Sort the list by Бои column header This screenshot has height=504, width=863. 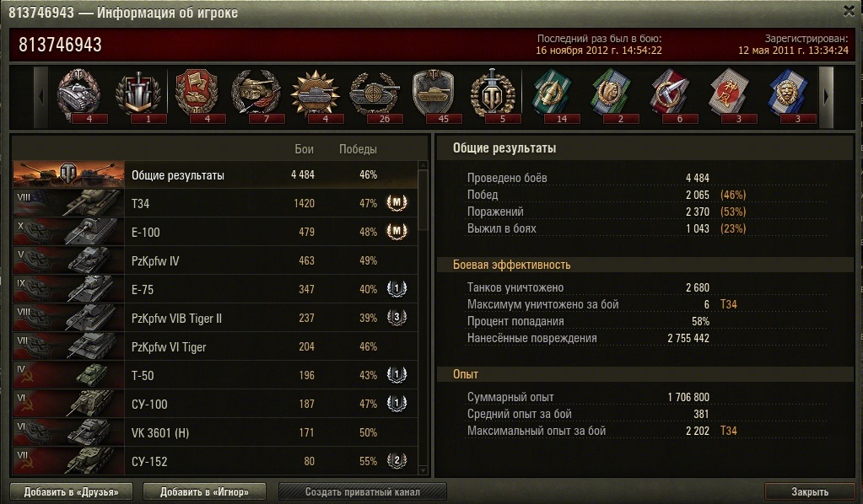pos(304,149)
